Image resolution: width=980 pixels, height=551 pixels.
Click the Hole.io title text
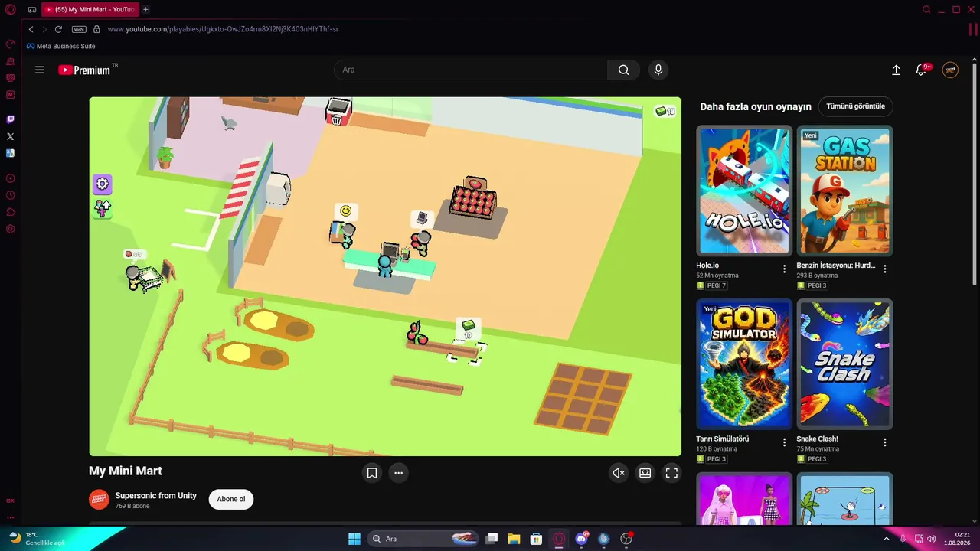(x=707, y=266)
